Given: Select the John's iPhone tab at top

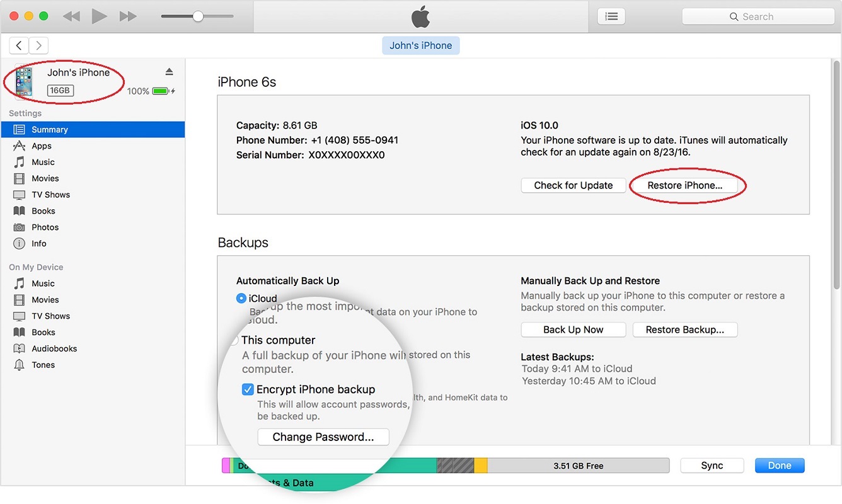Looking at the screenshot, I should click(x=420, y=45).
